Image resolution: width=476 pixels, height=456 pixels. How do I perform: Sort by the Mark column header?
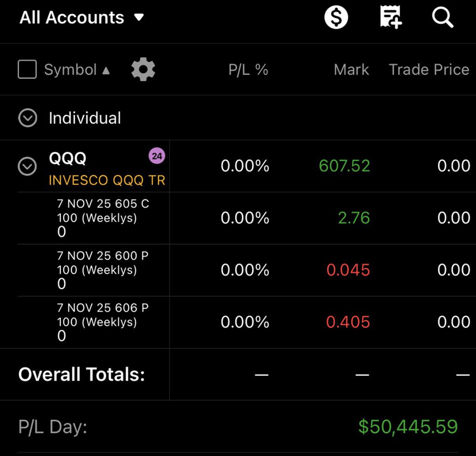351,70
